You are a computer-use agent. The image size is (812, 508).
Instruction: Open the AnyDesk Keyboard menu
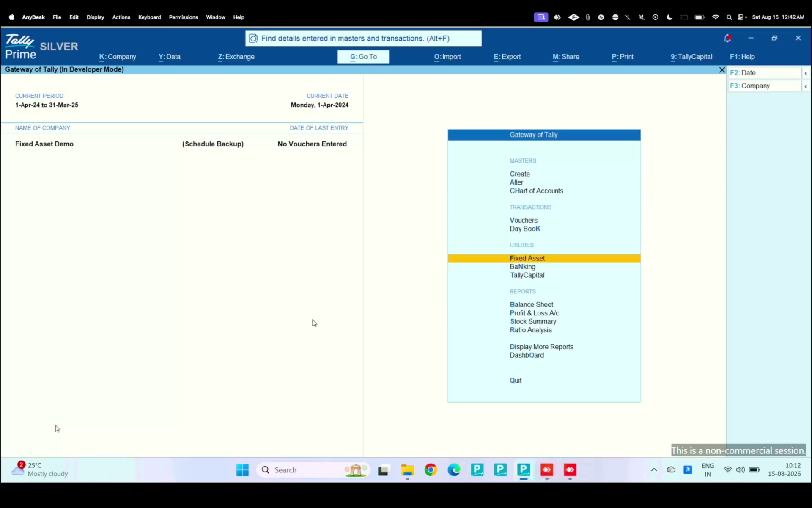[x=149, y=17]
